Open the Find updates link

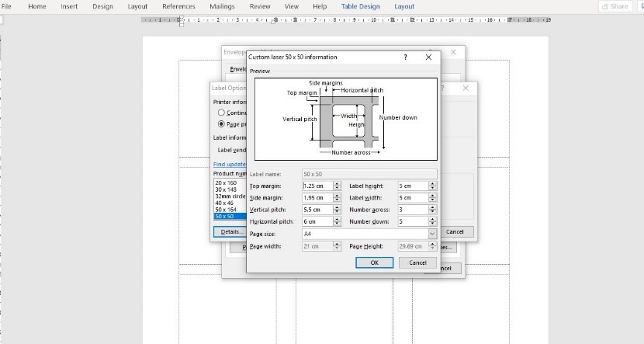229,164
